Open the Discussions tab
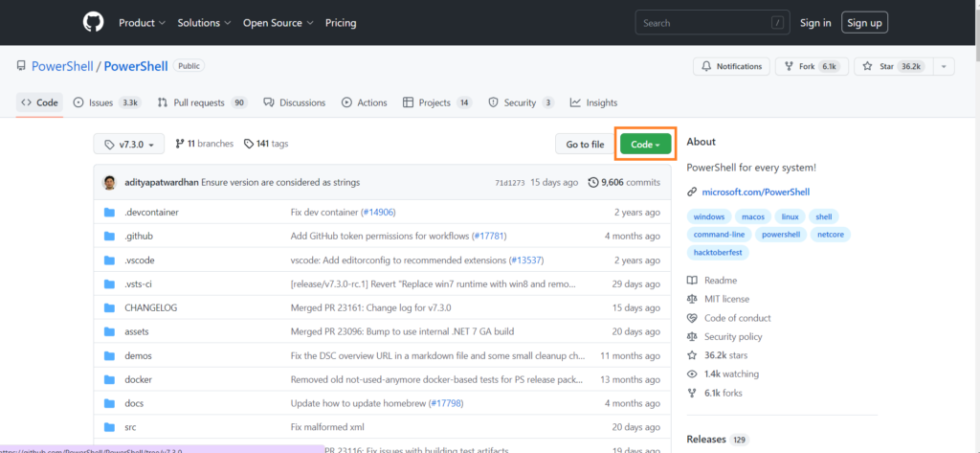The height and width of the screenshot is (453, 980). point(295,102)
